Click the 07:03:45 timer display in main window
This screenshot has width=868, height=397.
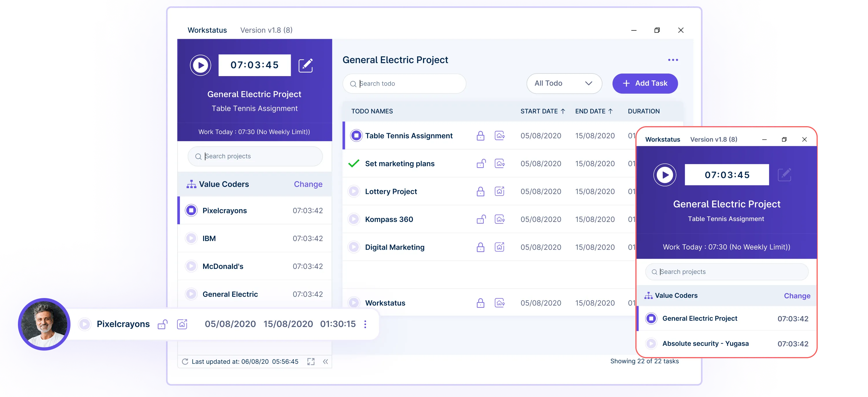click(254, 65)
